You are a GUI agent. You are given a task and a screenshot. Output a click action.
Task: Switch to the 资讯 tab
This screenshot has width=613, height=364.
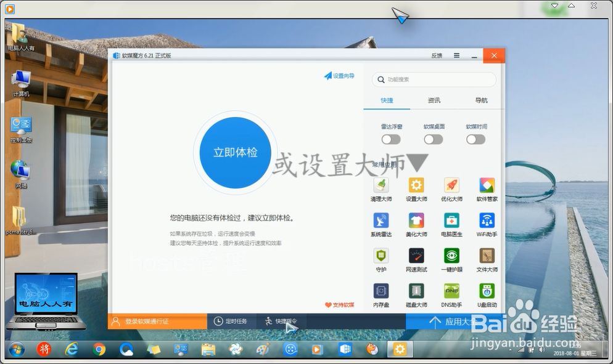click(434, 100)
